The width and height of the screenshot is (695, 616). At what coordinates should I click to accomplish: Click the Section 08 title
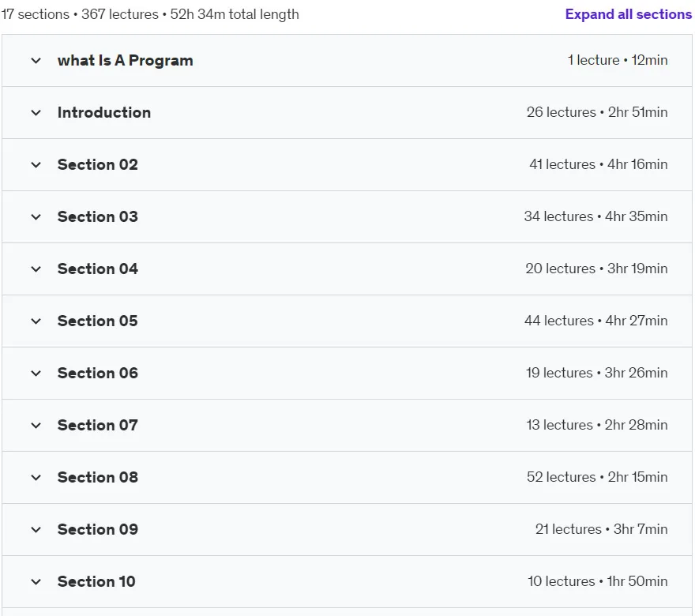97,477
